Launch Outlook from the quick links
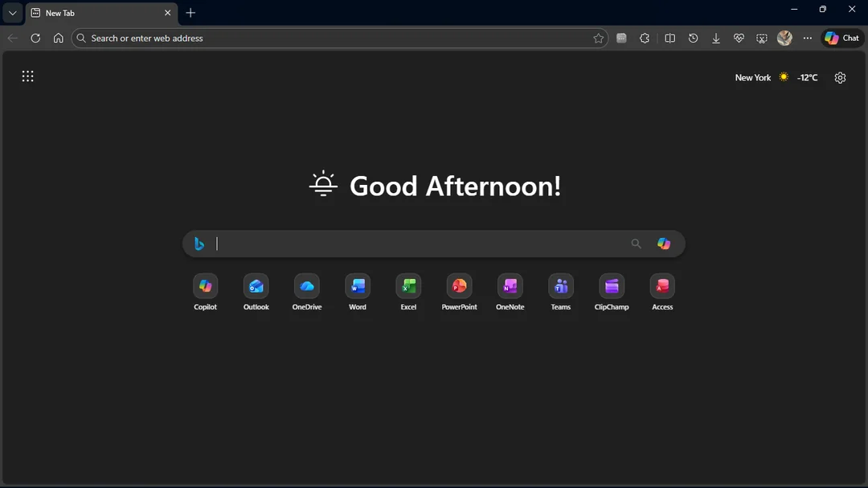Screen dimensions: 868x488 tap(256, 286)
